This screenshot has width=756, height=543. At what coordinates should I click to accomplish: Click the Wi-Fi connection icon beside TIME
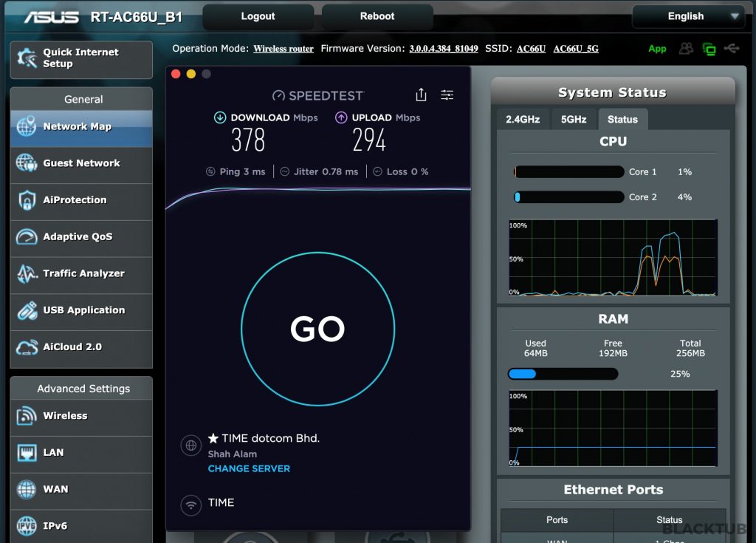click(191, 505)
